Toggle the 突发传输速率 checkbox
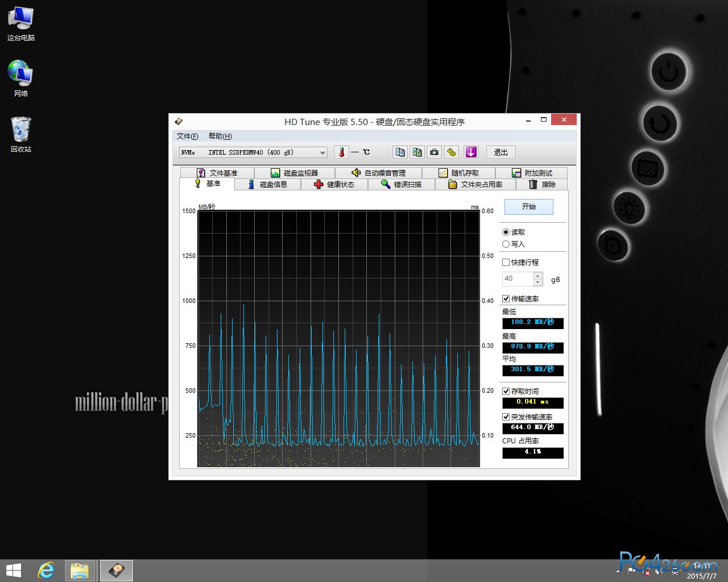 coord(506,417)
